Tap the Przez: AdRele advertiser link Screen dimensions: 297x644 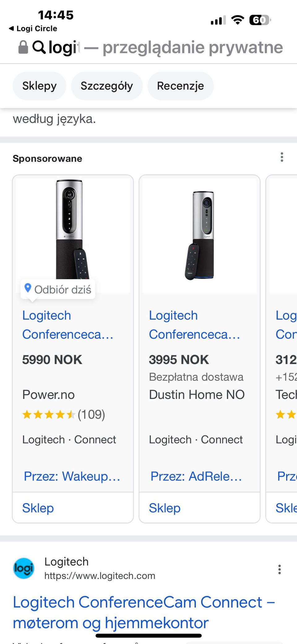(196, 476)
